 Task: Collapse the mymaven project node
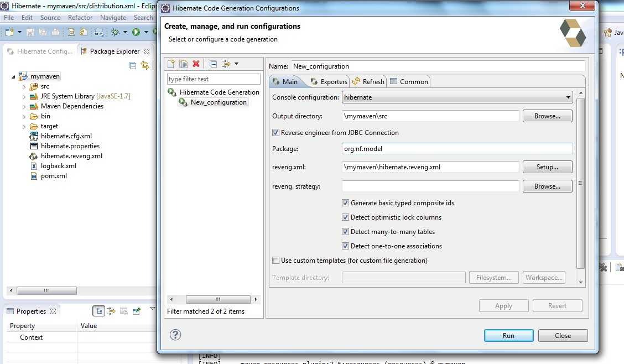click(x=13, y=77)
